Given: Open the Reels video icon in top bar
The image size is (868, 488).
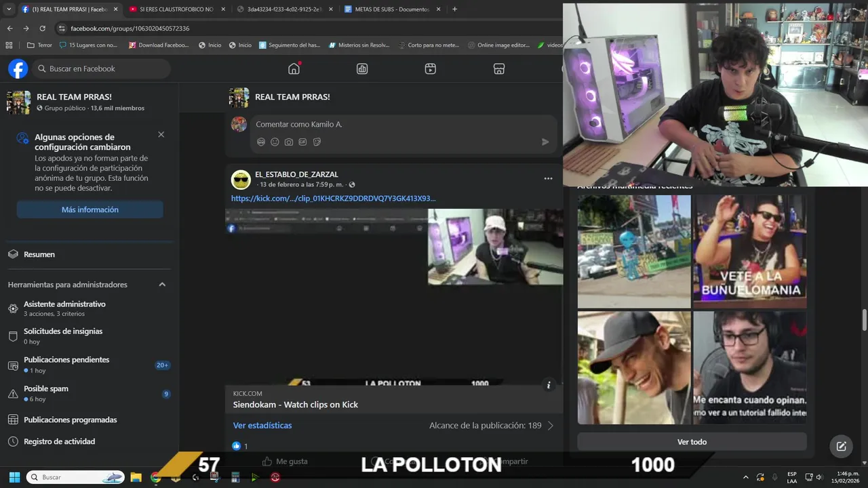Looking at the screenshot, I should pos(430,68).
